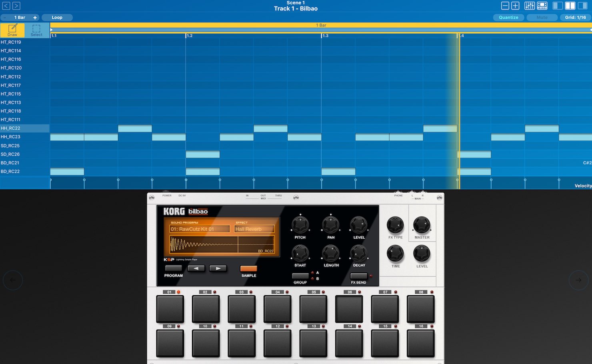Viewport: 592px width, 364px height.
Task: Click the 1.2 beat marker in ruler
Action: [x=189, y=36]
